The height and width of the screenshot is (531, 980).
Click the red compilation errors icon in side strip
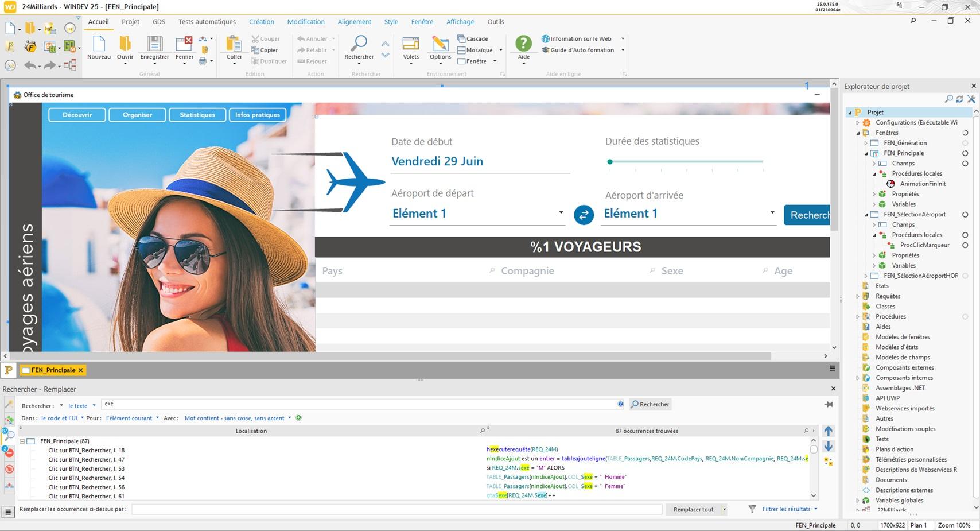9,453
